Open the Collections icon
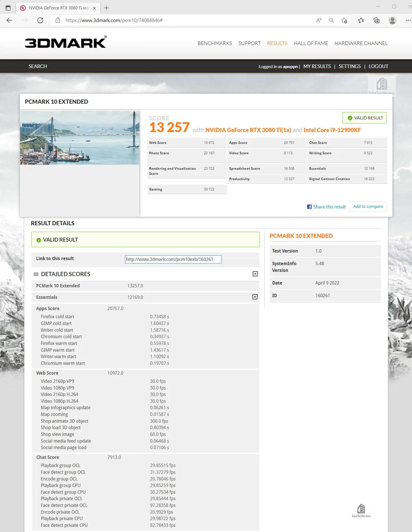412x532 pixels. click(377, 20)
